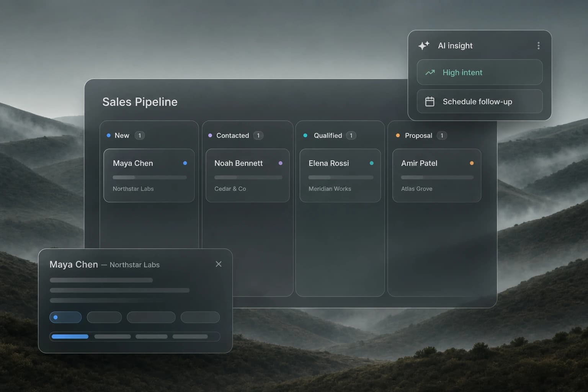Click the Schedule follow-up text
The image size is (588, 392).
tap(477, 101)
